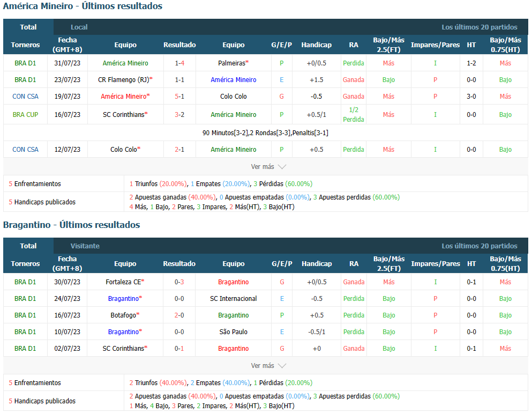
Task: Select the 'América Mineiro - Últimos resultados' heading
Action: point(83,6)
